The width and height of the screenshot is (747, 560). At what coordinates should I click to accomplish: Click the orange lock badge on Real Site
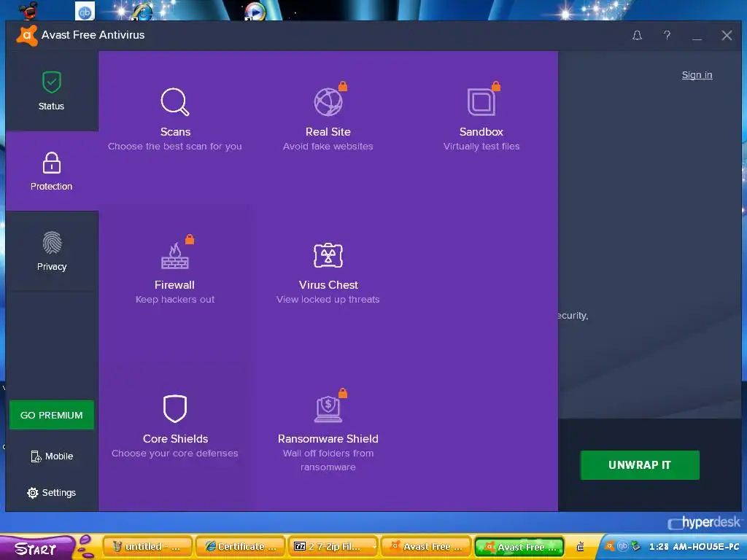(x=343, y=86)
